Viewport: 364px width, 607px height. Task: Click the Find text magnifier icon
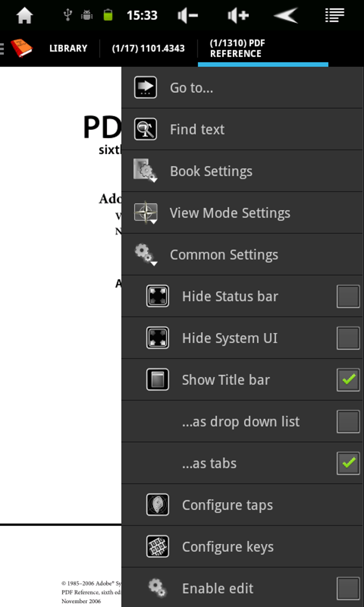pos(145,129)
